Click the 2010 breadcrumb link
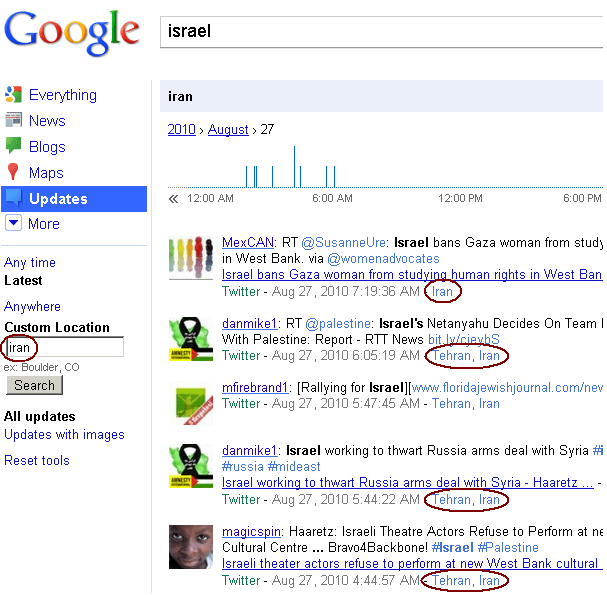 point(182,129)
